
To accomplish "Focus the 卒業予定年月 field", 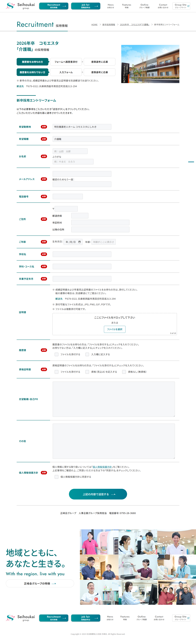I will point(82,279).
